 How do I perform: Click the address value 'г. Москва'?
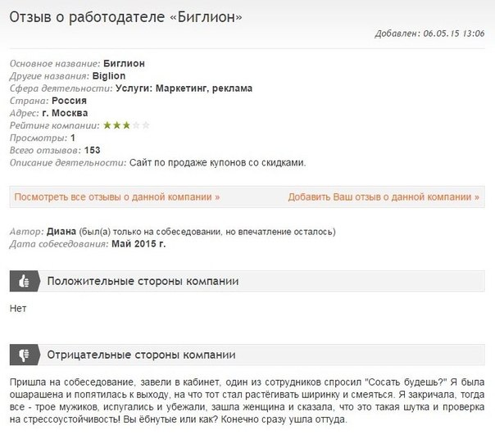[x=64, y=113]
